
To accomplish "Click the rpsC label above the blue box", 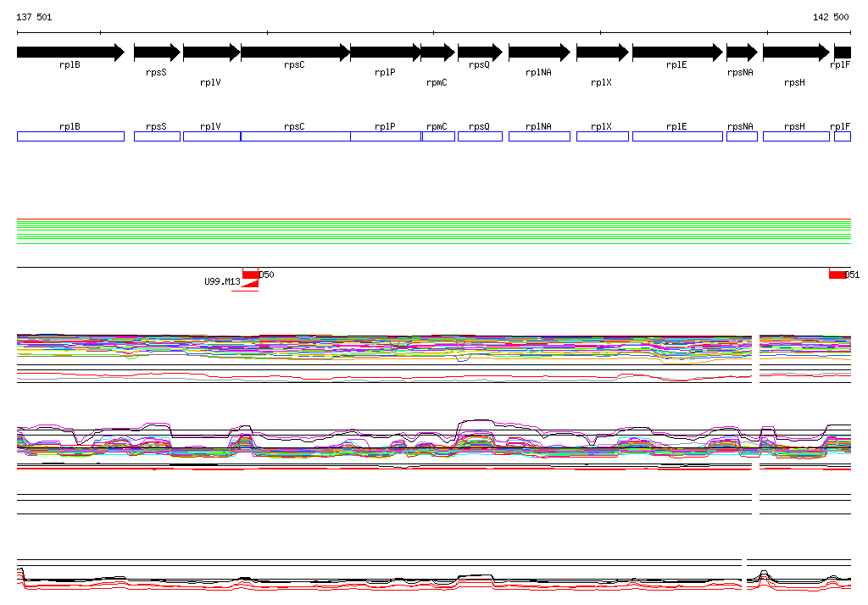I will 294,127.
